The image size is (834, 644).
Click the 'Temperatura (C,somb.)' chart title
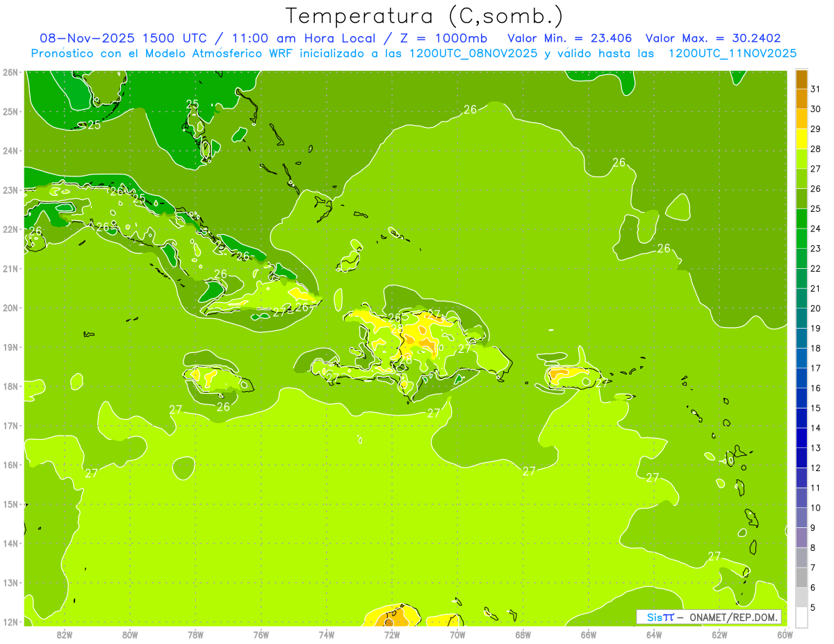(425, 16)
